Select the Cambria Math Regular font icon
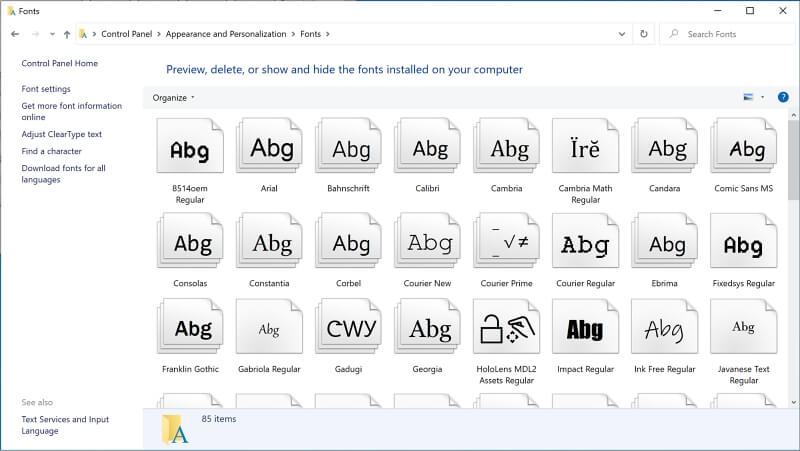 click(x=585, y=146)
